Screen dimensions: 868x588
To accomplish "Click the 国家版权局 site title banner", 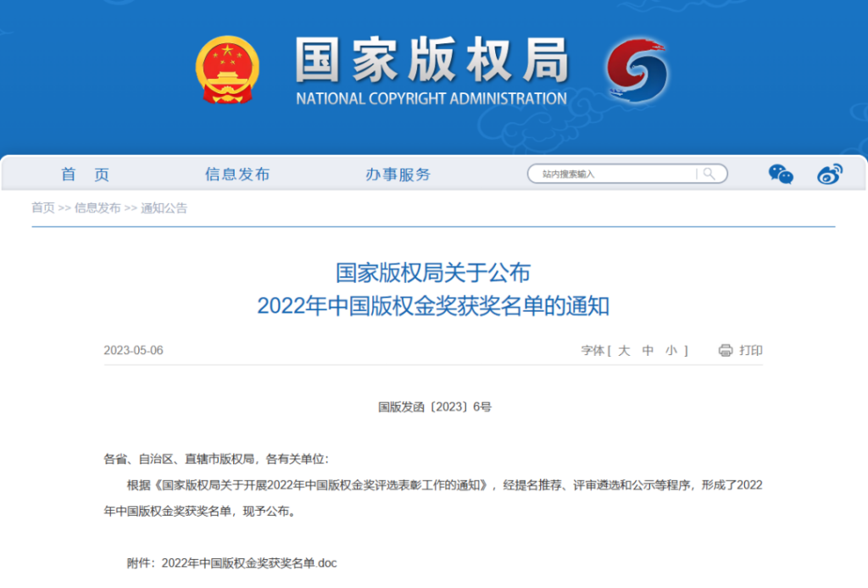I will [431, 59].
